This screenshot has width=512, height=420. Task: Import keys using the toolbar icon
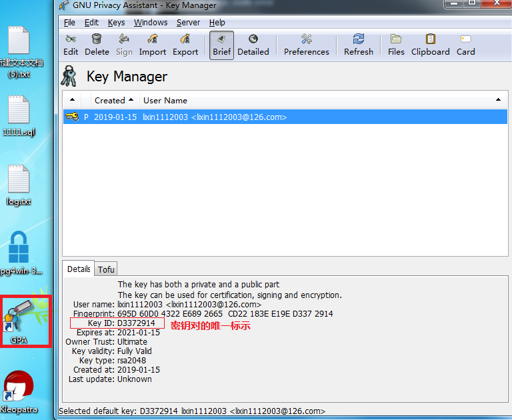click(153, 45)
